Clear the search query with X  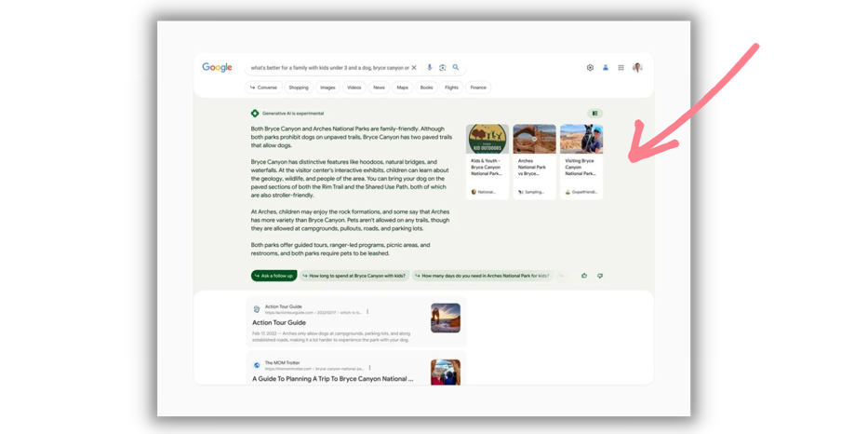[414, 68]
